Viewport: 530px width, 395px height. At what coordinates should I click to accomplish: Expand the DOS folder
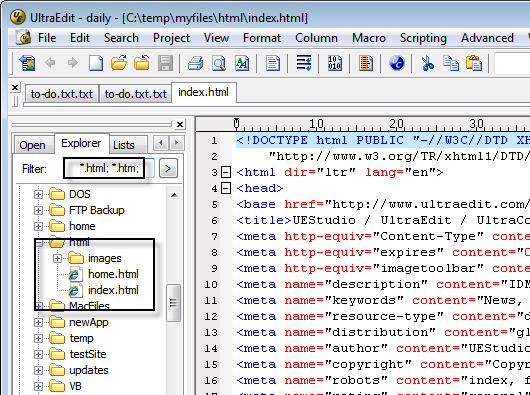click(x=38, y=194)
